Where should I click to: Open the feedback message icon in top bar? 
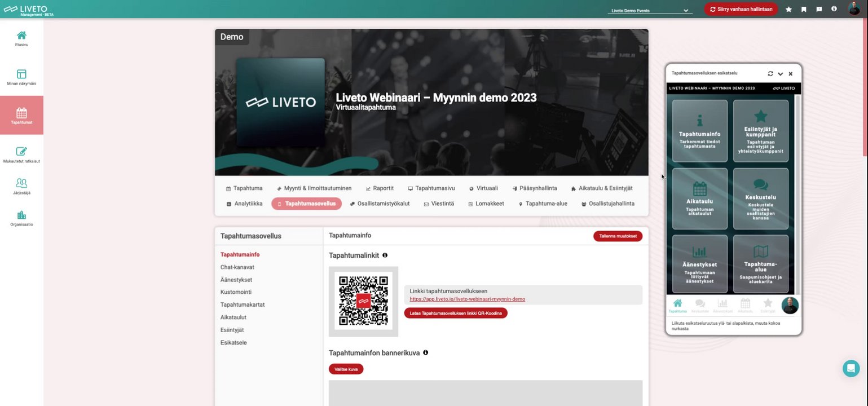point(819,10)
